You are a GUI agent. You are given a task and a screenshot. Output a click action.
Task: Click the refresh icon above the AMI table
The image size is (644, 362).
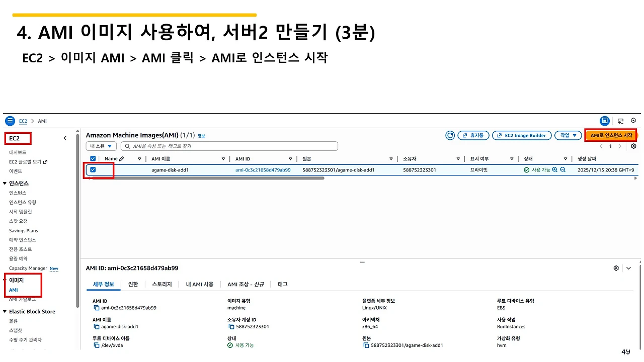pyautogui.click(x=450, y=135)
